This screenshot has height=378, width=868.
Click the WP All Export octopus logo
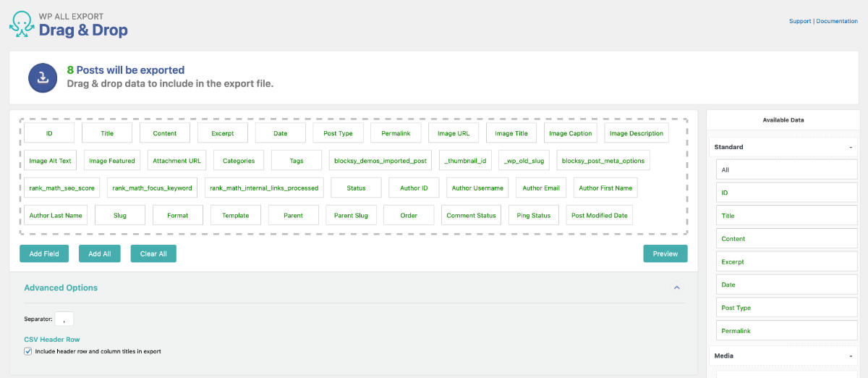pos(22,24)
